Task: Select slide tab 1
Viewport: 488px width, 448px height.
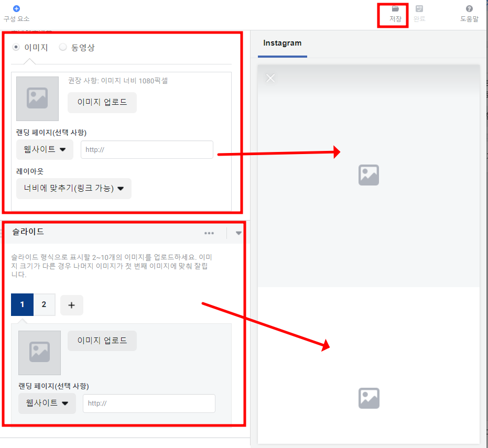Action: click(x=22, y=304)
